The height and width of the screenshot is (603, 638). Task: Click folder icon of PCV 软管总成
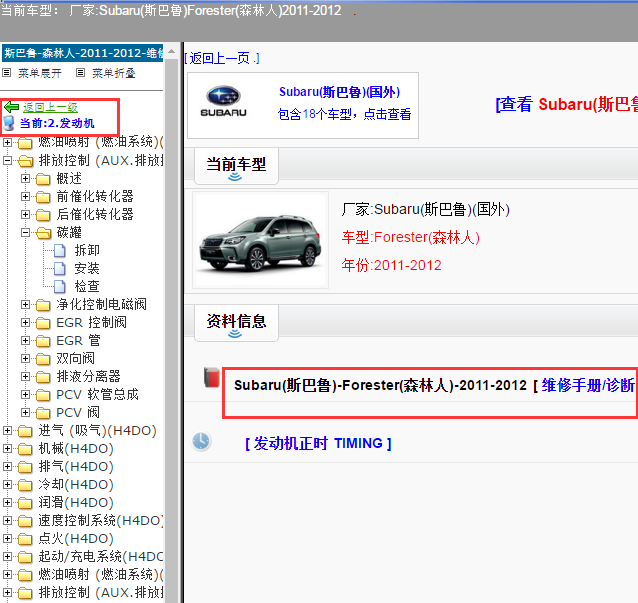pyautogui.click(x=43, y=395)
